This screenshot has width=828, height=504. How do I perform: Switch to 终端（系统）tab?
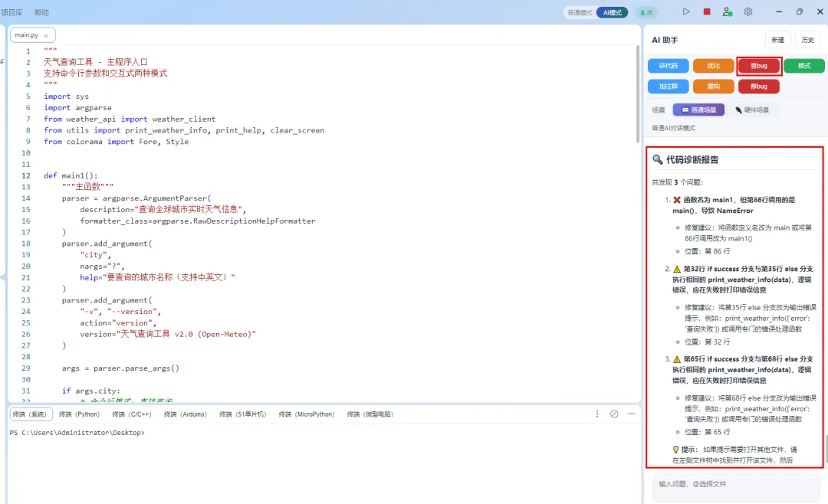[31, 414]
